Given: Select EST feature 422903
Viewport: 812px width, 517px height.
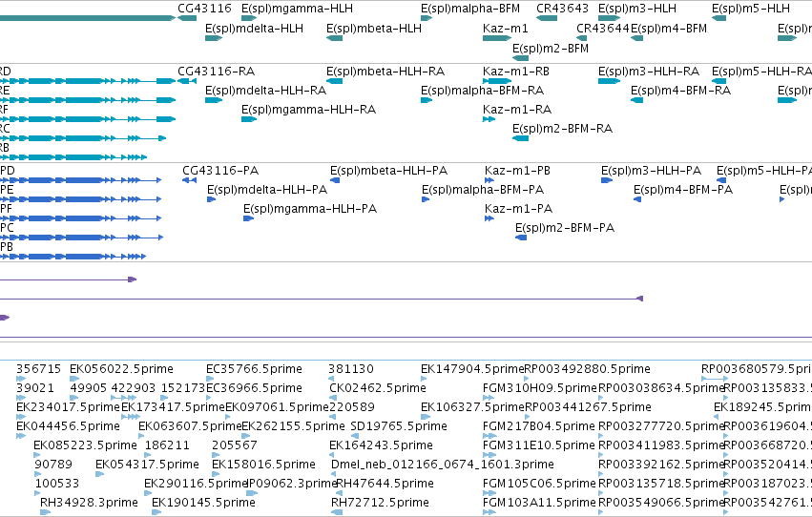Looking at the screenshot, I should [x=133, y=388].
